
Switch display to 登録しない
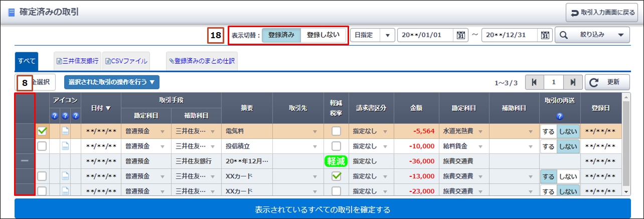point(323,35)
